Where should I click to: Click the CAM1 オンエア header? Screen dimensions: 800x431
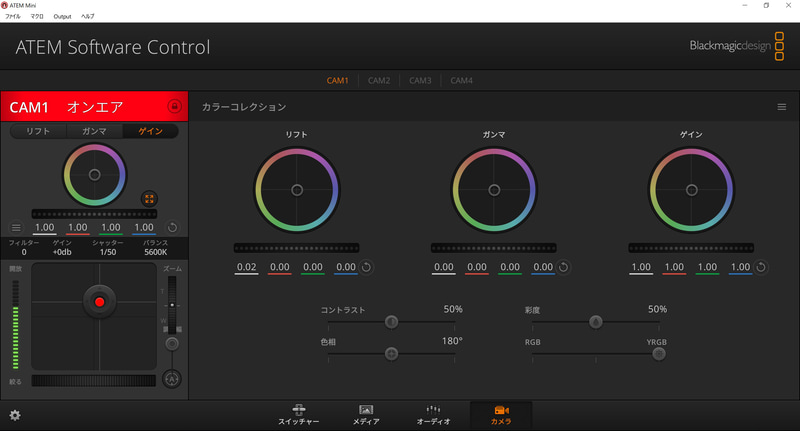(94, 107)
